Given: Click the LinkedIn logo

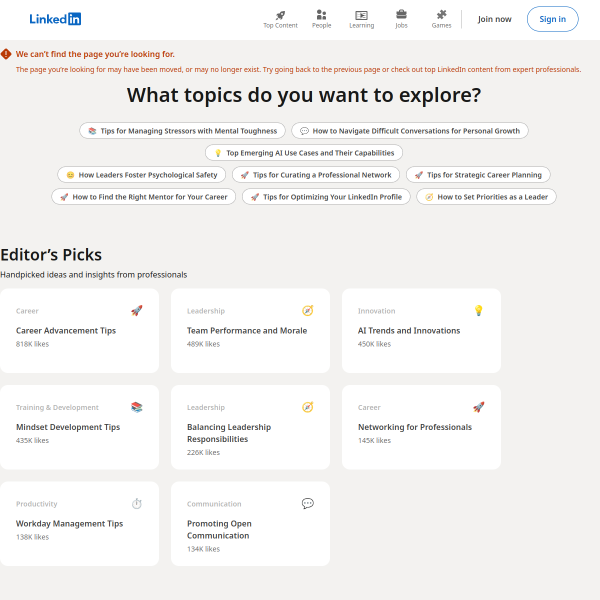Looking at the screenshot, I should [55, 19].
